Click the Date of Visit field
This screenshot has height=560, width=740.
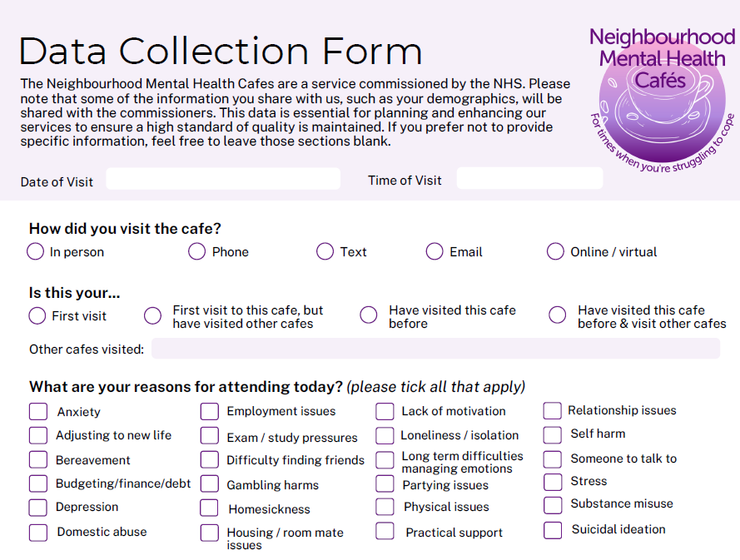tap(223, 180)
